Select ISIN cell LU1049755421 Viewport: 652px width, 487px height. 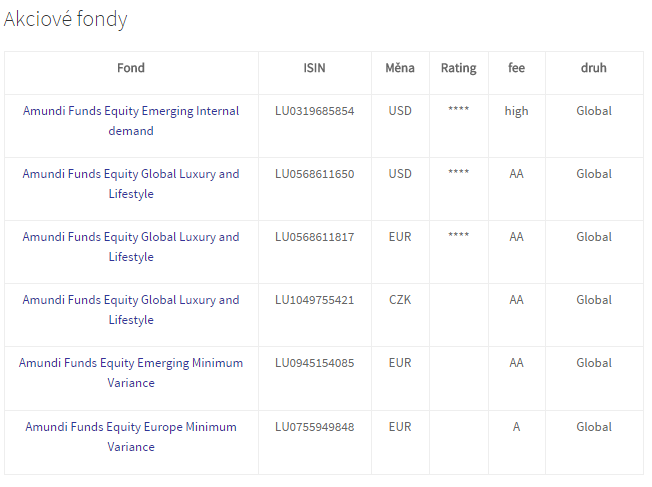coord(314,300)
